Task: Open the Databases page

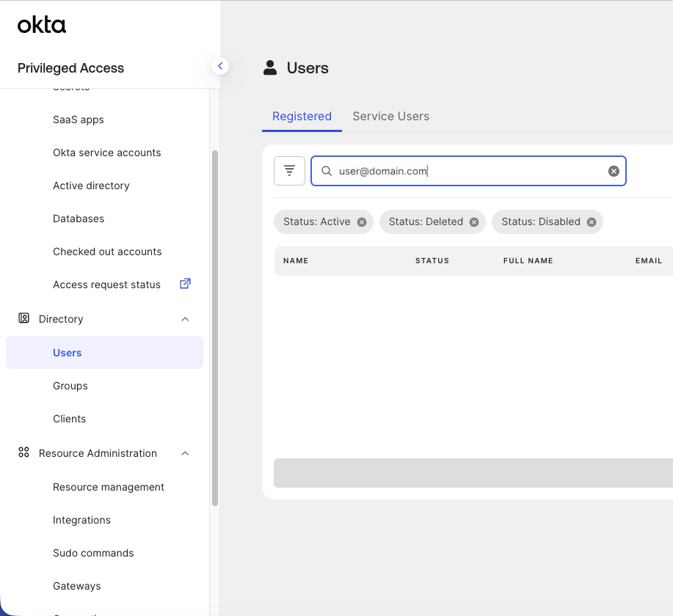Action: [x=79, y=219]
